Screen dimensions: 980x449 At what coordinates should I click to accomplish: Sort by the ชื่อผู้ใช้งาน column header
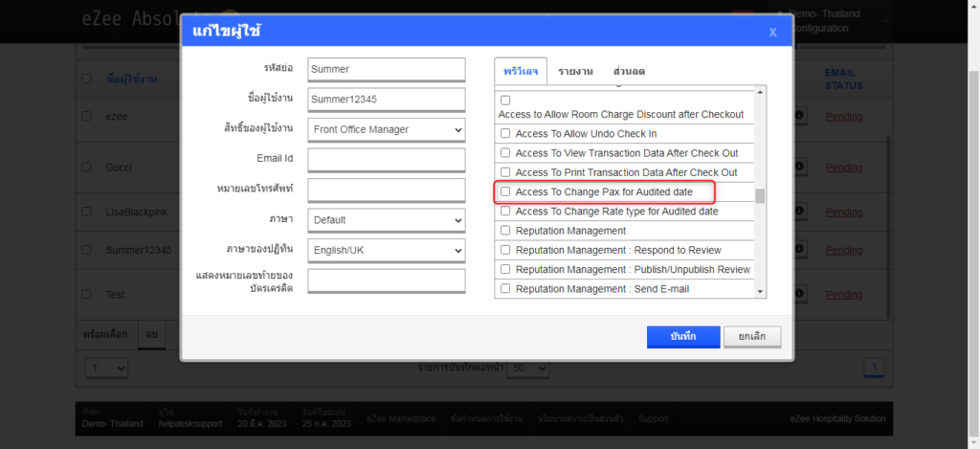pyautogui.click(x=132, y=79)
